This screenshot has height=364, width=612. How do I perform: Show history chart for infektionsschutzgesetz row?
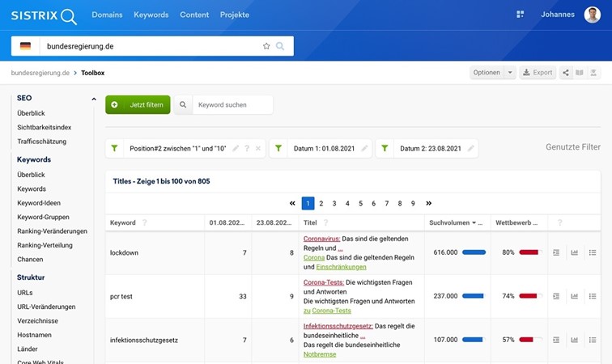point(574,341)
